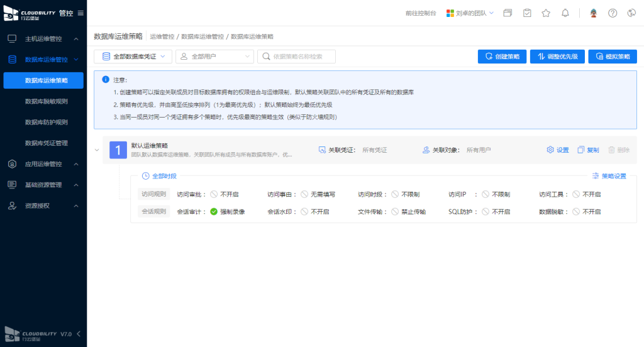The image size is (644, 347).
Task: Collapse the sidebar using bottom arrow
Action: tap(79, 334)
